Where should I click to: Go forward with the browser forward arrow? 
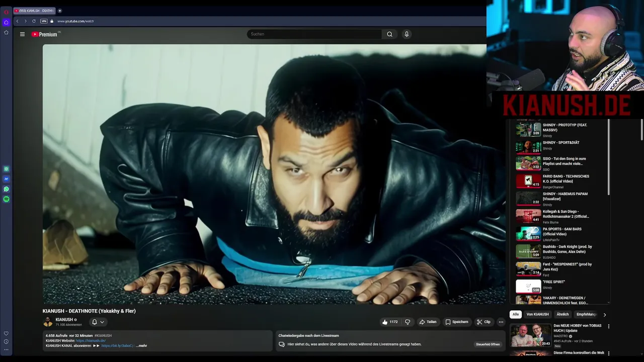coord(26,21)
